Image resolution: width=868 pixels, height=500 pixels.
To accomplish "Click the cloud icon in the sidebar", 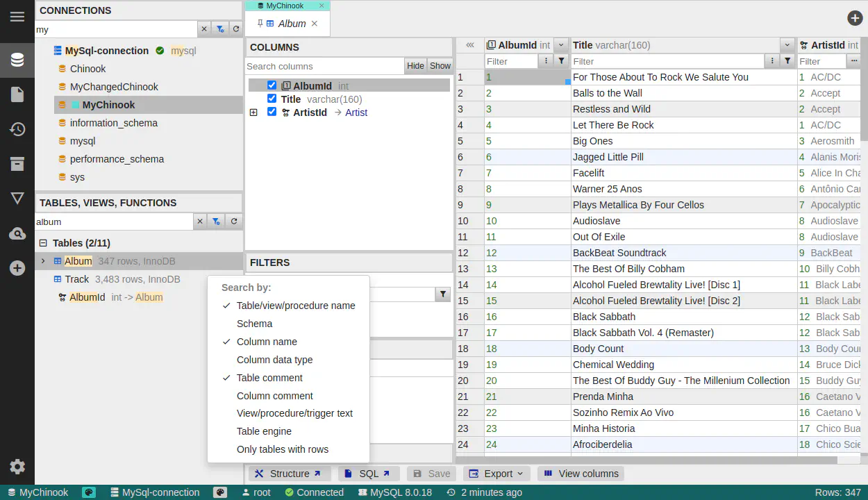I will pos(17,234).
